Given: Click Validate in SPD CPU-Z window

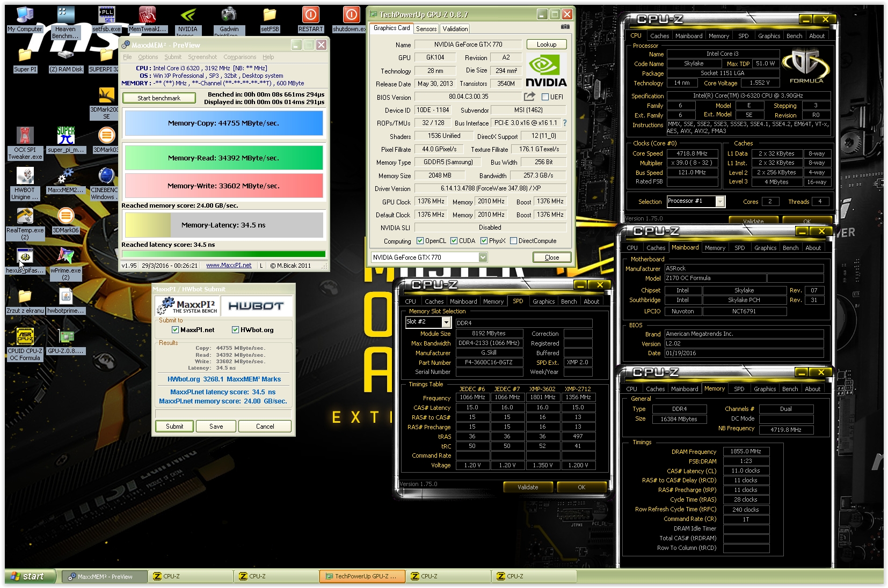Looking at the screenshot, I should pyautogui.click(x=528, y=487).
